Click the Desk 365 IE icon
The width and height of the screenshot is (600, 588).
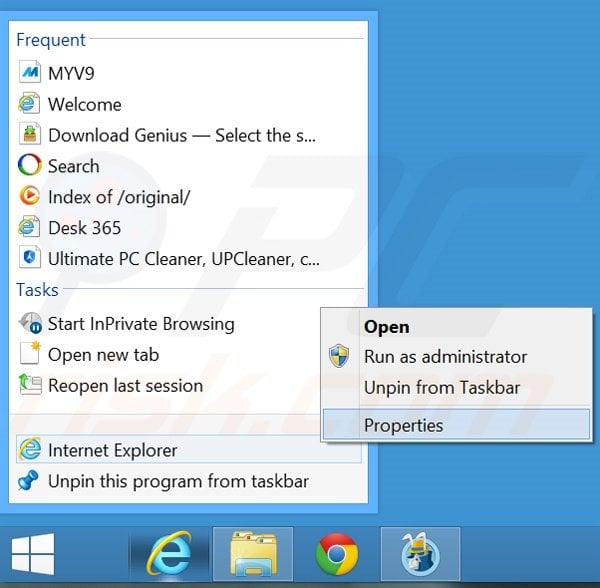[x=29, y=227]
